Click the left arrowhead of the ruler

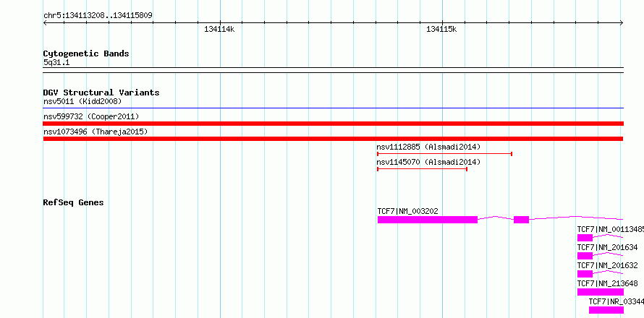point(45,23)
